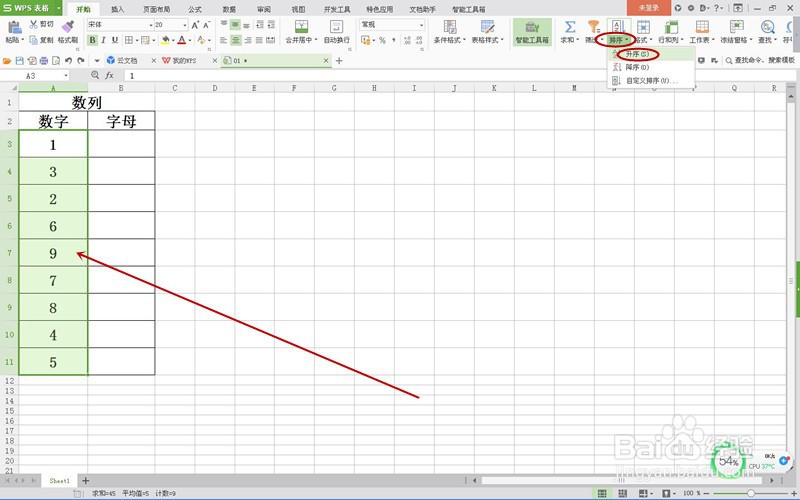The image size is (800, 500).
Task: Open the Review (审阅) ribbon tab
Action: (x=264, y=9)
